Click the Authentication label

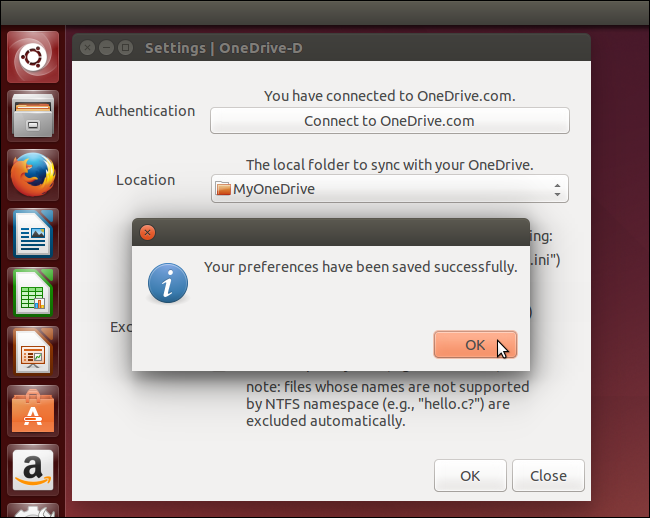click(145, 111)
